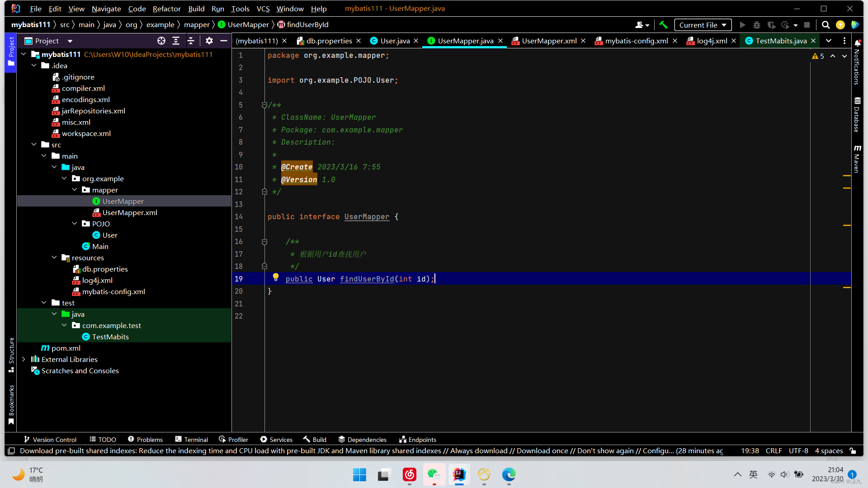This screenshot has width=868, height=488.
Task: Open the Refactor menu
Action: tap(166, 9)
